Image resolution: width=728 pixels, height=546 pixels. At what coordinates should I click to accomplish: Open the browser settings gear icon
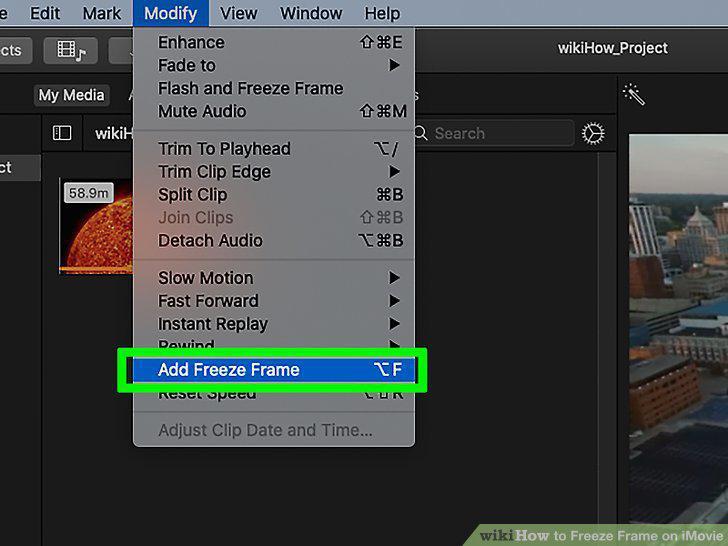[x=593, y=134]
